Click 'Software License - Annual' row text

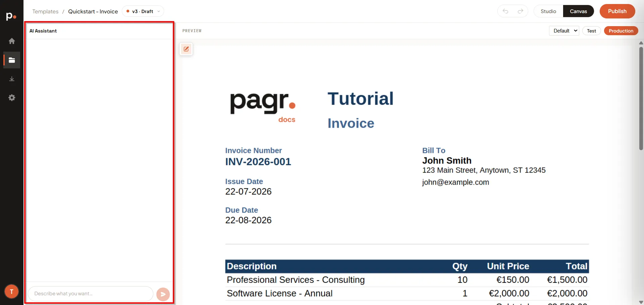click(280, 294)
